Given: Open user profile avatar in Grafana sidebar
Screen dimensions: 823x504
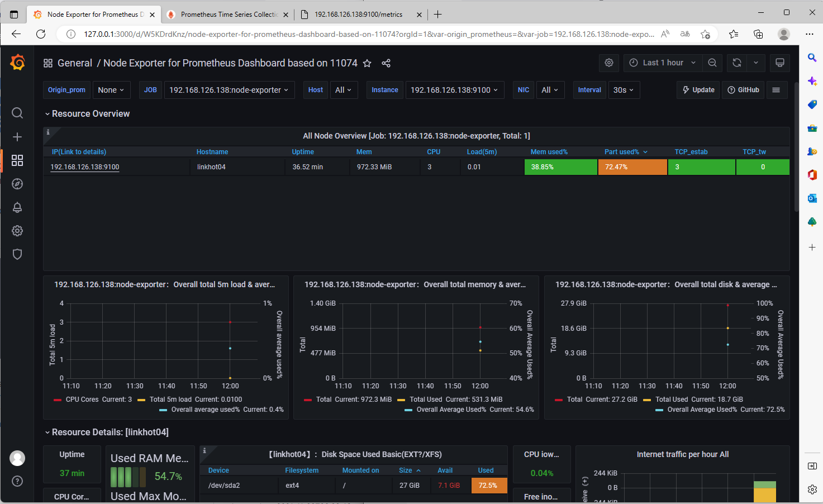Looking at the screenshot, I should point(17,458).
